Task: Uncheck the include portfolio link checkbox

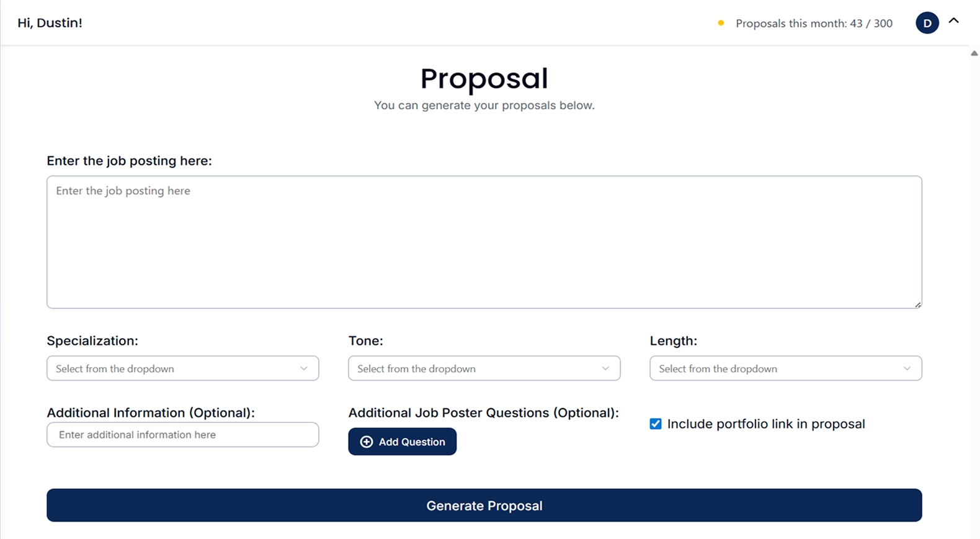Action: [656, 424]
